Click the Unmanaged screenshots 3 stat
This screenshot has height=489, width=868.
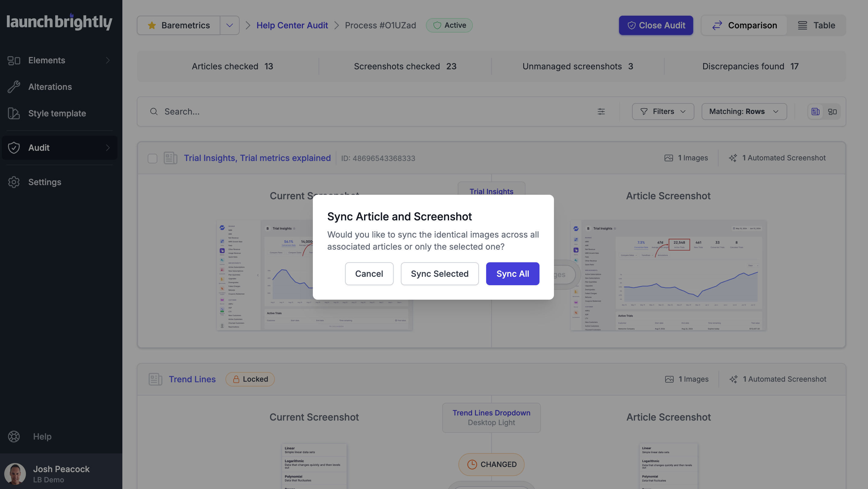(x=577, y=66)
